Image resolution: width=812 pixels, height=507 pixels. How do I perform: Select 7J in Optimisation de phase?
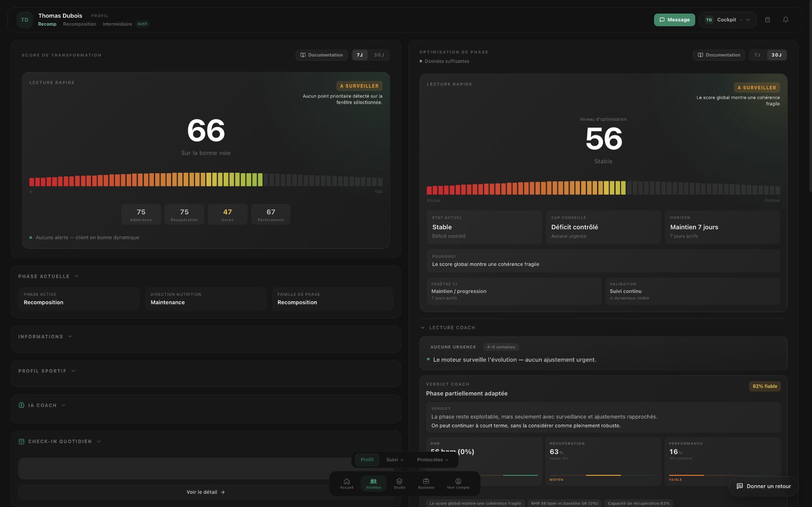point(757,55)
